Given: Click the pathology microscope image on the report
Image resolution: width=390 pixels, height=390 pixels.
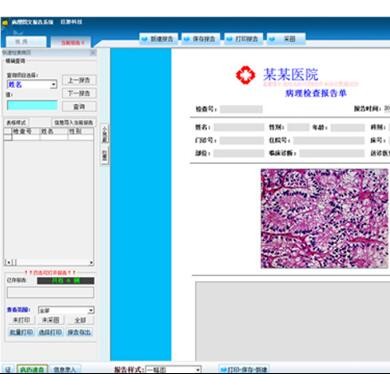Looking at the screenshot, I should 324,218.
